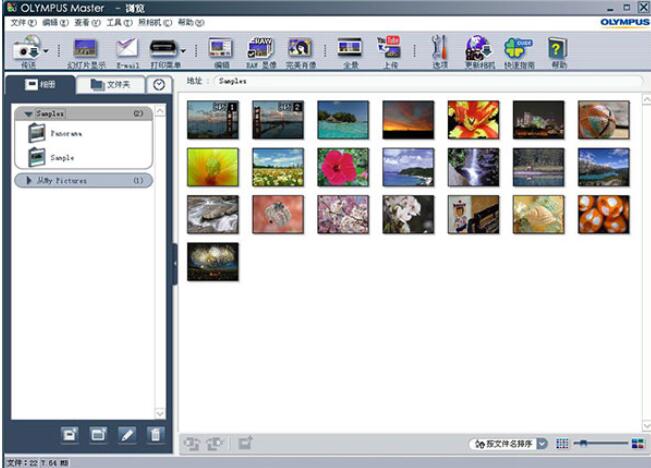
Task: Expand the My Pictures album group
Action: coord(29,180)
